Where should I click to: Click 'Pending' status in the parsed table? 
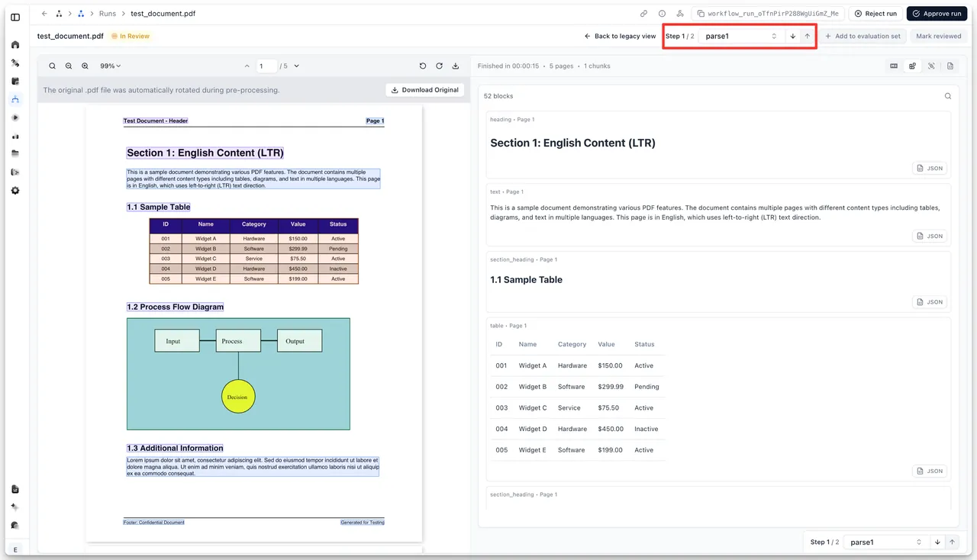pos(646,387)
